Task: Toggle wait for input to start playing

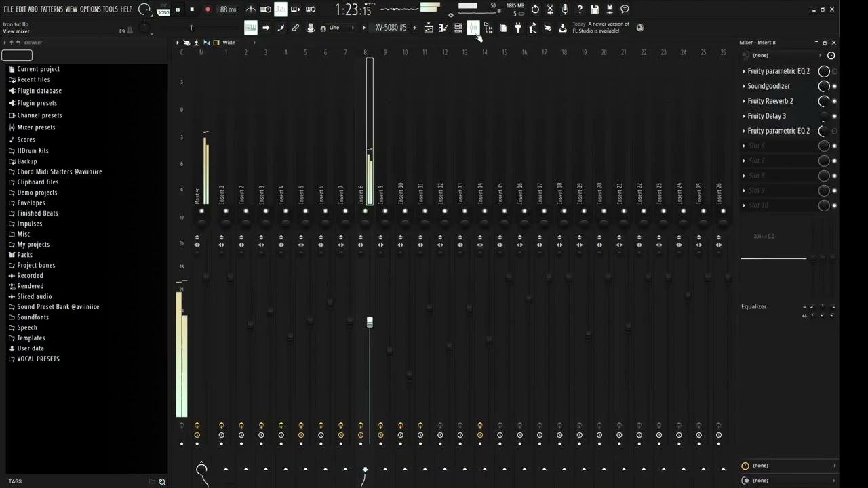Action: [266, 9]
